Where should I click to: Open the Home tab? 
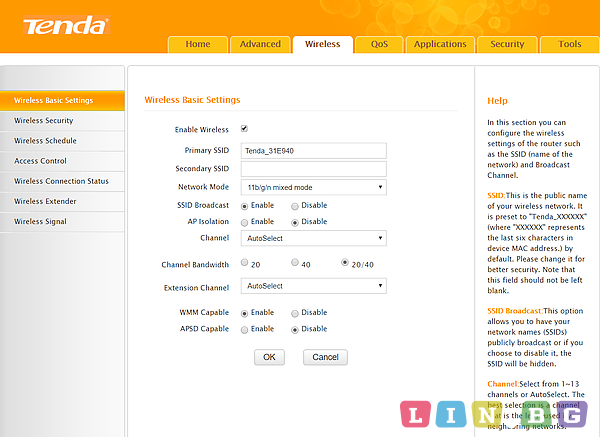198,44
